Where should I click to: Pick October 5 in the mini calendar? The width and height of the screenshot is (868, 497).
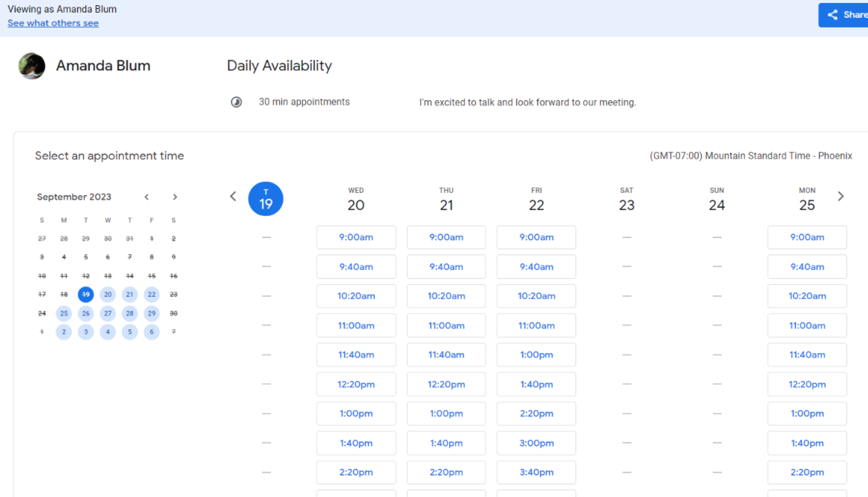pyautogui.click(x=130, y=332)
